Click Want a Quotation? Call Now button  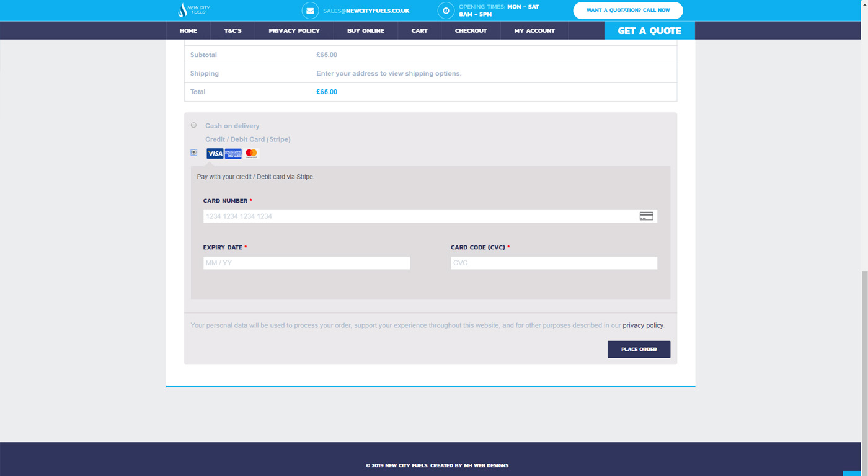(x=627, y=11)
